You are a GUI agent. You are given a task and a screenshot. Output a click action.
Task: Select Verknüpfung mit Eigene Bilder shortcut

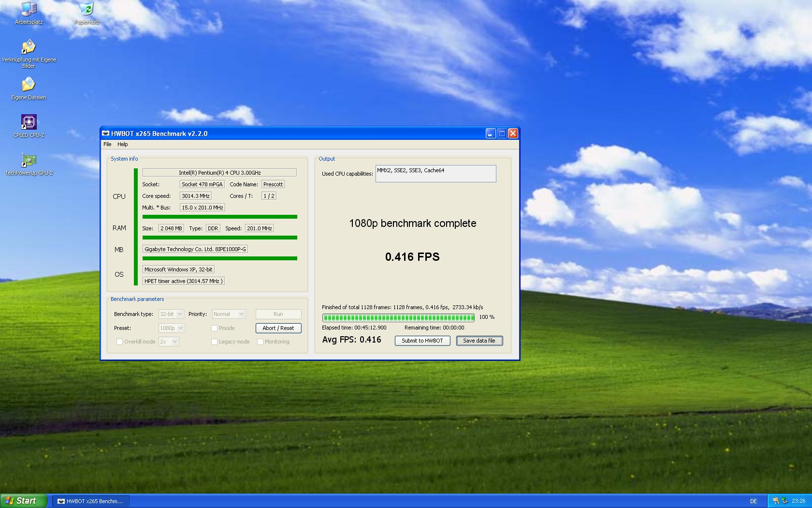29,54
